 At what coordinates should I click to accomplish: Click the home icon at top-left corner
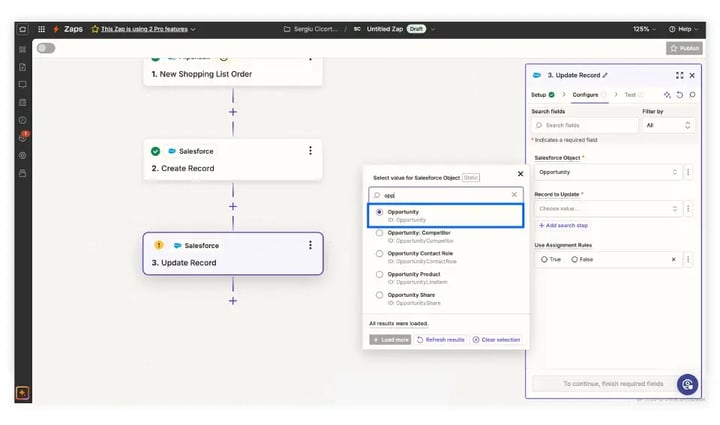point(22,29)
